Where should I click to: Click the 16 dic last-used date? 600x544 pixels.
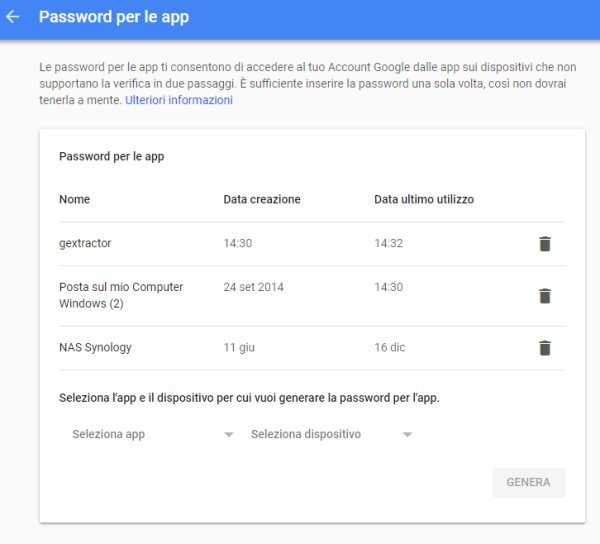tap(390, 348)
